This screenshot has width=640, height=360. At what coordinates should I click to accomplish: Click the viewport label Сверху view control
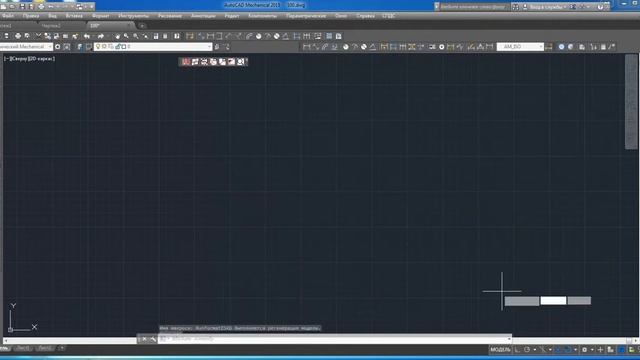pyautogui.click(x=19, y=59)
